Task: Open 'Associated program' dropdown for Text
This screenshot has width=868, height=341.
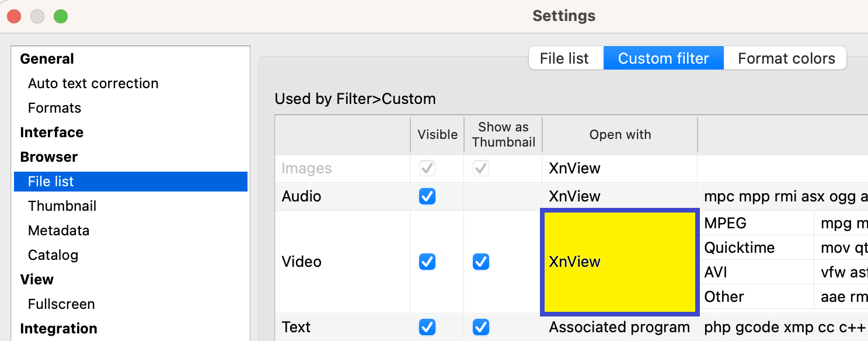Action: 619,327
